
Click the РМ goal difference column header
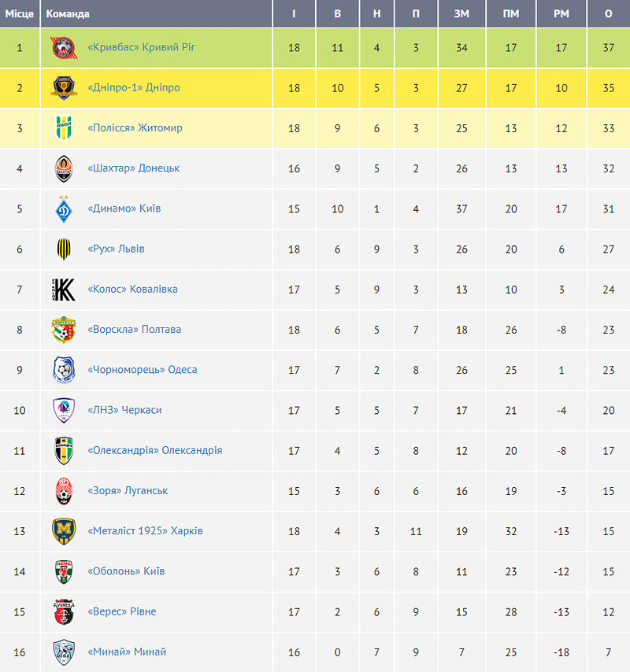pos(561,13)
